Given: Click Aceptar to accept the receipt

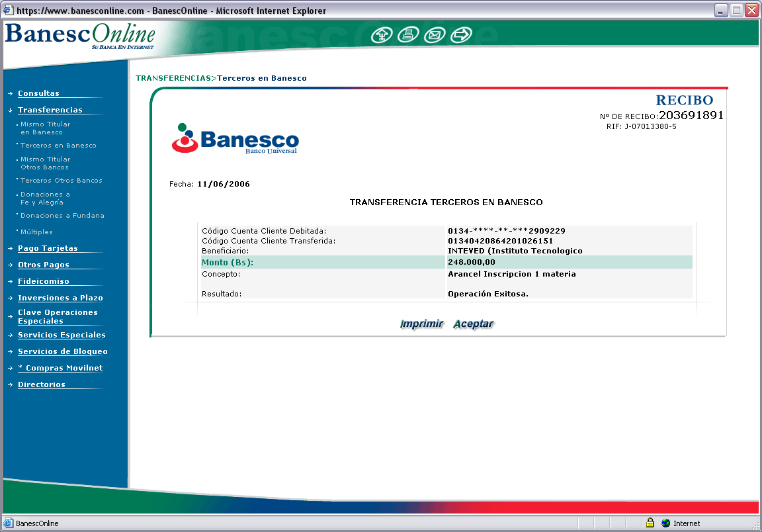Looking at the screenshot, I should pyautogui.click(x=474, y=324).
